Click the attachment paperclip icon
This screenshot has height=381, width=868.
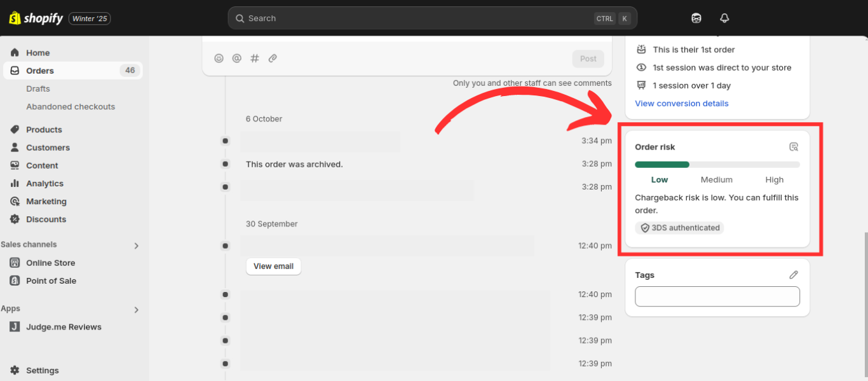(273, 59)
